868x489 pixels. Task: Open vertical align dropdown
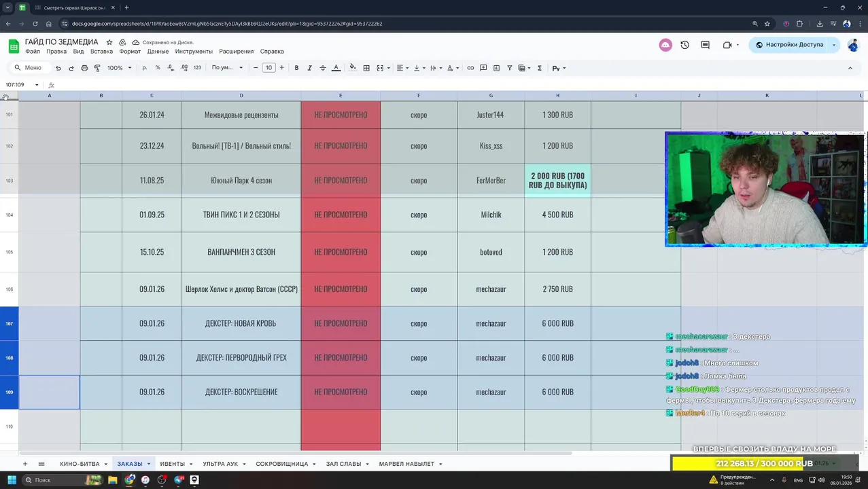419,68
